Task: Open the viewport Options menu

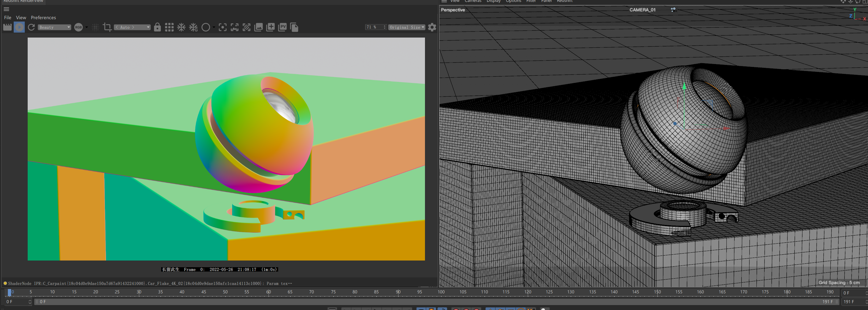Action: click(513, 1)
